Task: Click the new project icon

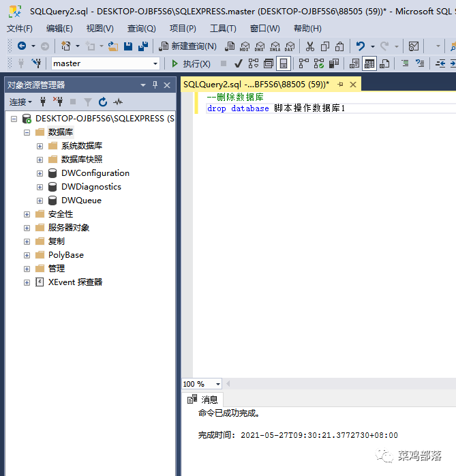Action: click(x=66, y=46)
